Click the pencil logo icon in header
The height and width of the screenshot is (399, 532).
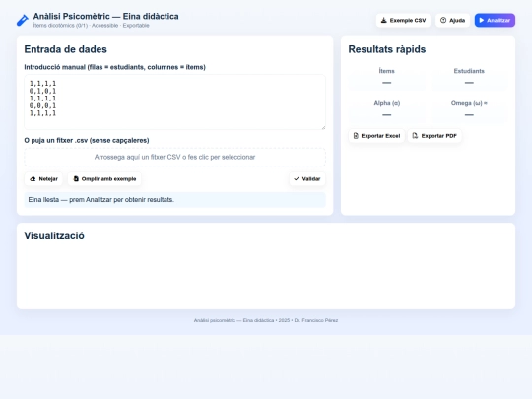[23, 20]
